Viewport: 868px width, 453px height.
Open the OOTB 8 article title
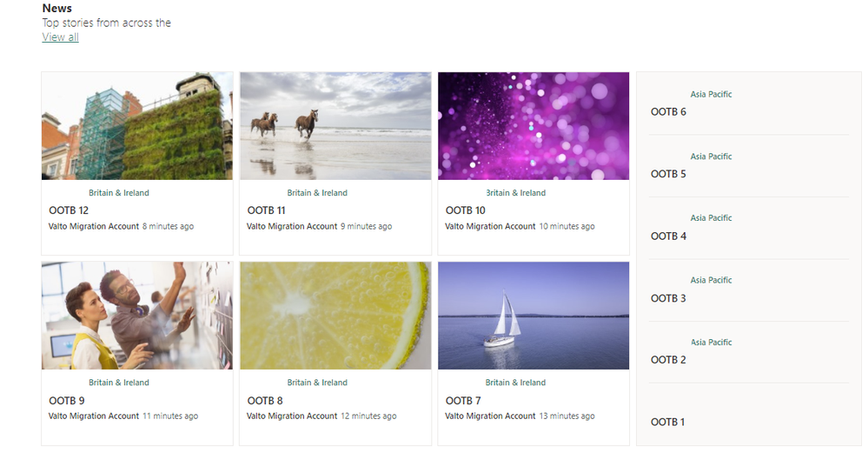pos(265,400)
